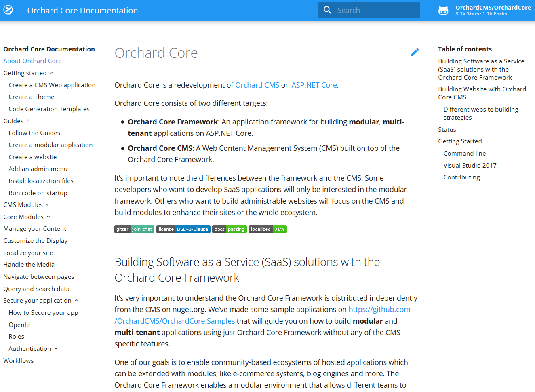Jump to Building Website with Orchard Core CMS

coord(482,93)
